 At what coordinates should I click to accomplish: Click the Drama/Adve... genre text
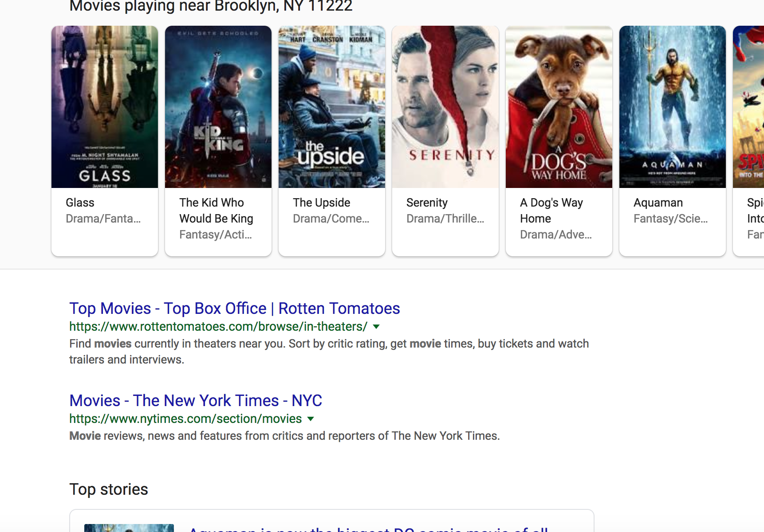pos(555,235)
